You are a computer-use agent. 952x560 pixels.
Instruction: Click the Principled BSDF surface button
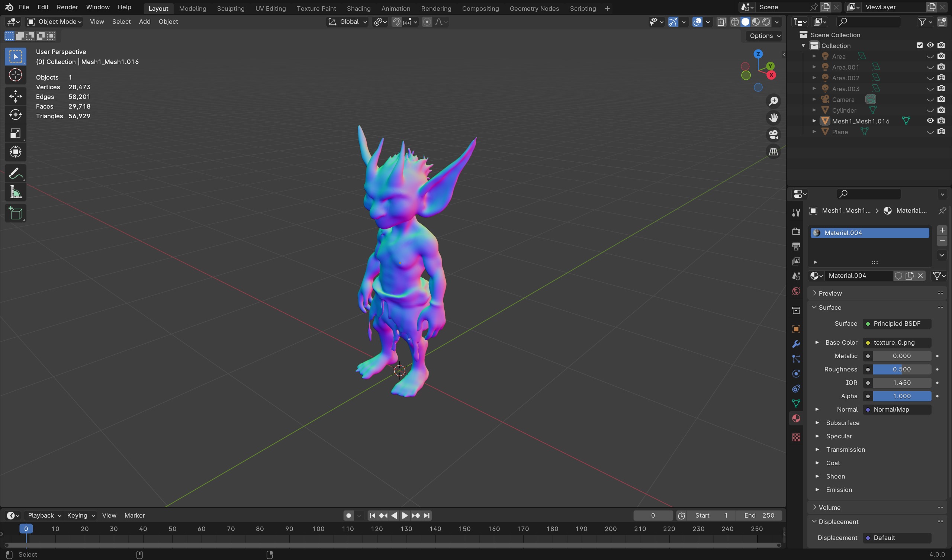[897, 324]
